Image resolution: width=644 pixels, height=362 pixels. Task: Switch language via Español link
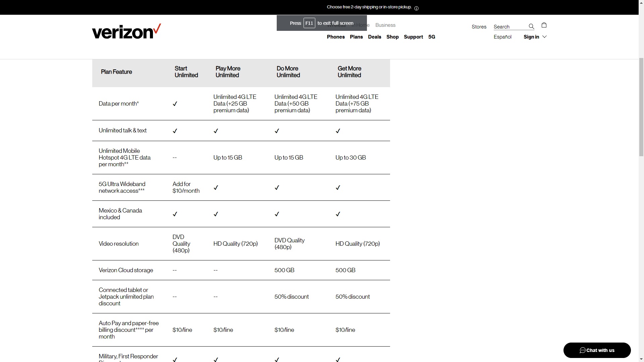tap(502, 37)
